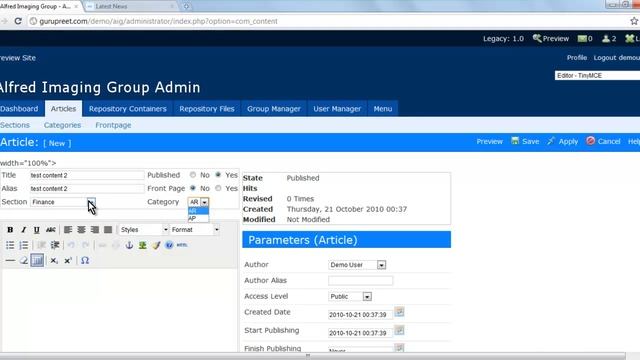
Task: Open the Categories submenu link
Action: click(62, 125)
